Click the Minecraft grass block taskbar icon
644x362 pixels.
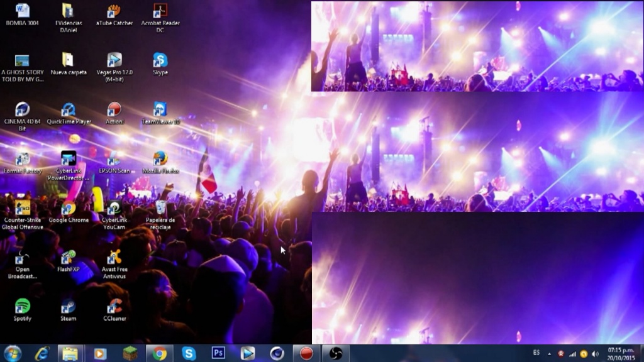click(x=130, y=353)
